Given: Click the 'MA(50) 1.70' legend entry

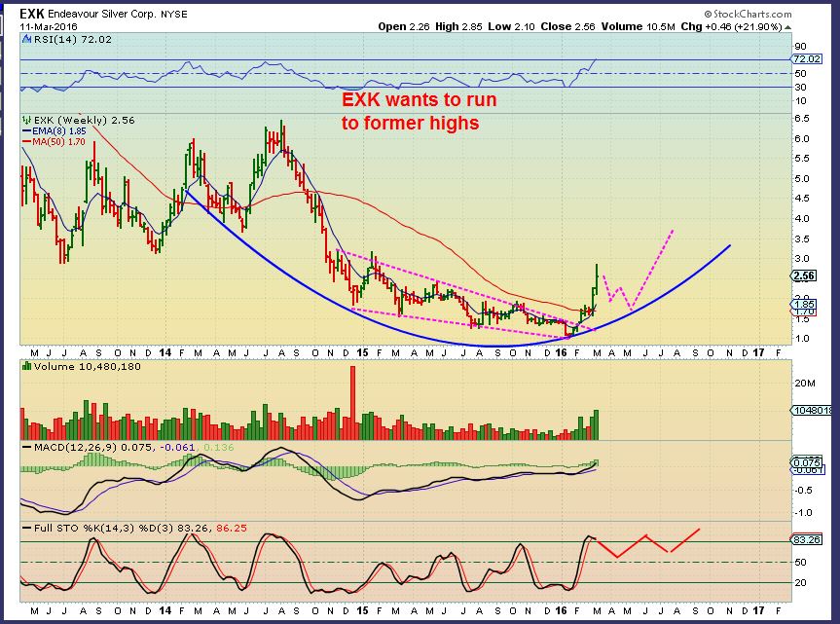Looking at the screenshot, I should pyautogui.click(x=55, y=142).
